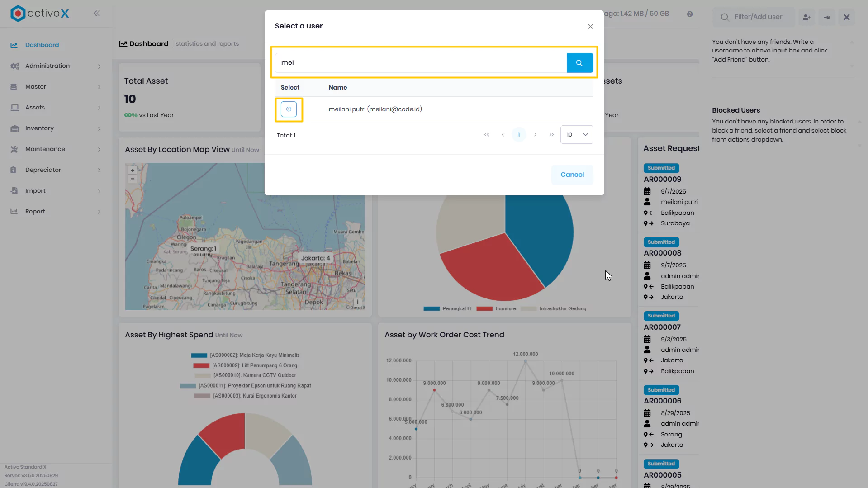Screen dimensions: 868x488
Task: Open asset request AR000007
Action: click(662, 327)
